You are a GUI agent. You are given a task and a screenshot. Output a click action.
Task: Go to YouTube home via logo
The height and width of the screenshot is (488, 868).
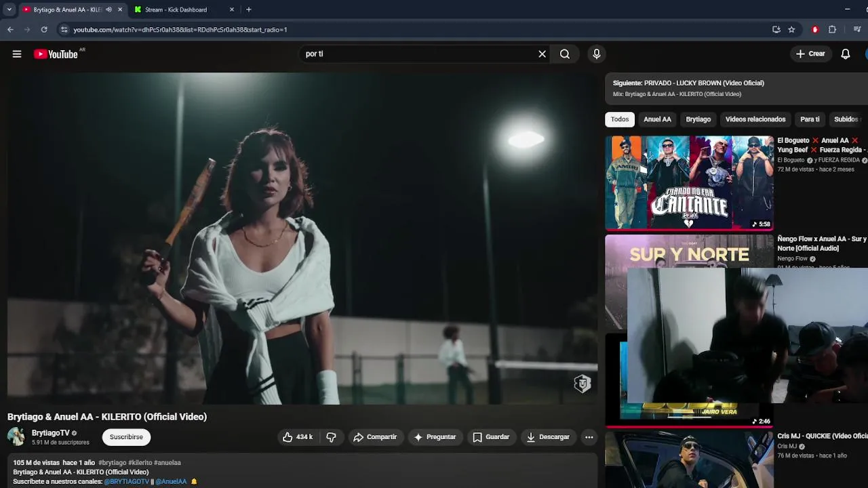(x=56, y=54)
